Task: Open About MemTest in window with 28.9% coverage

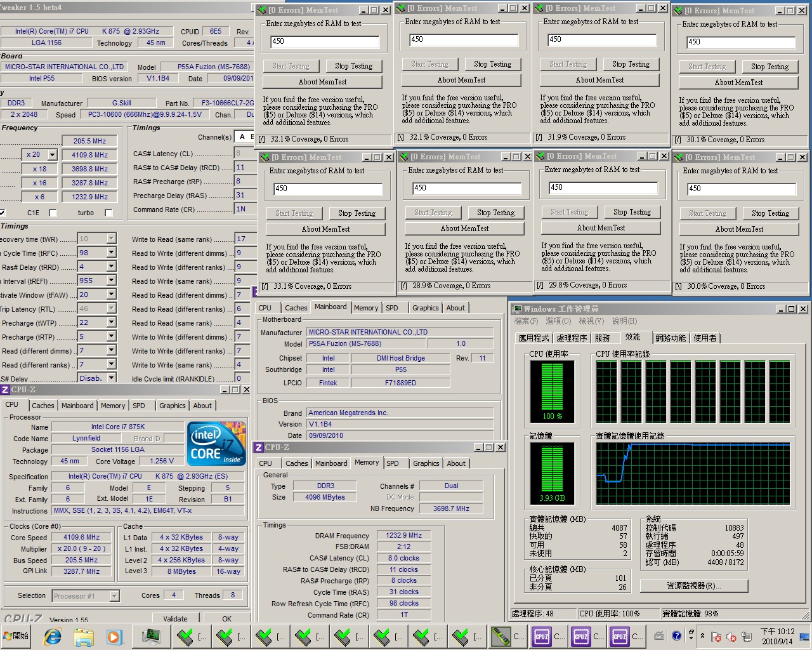Action: coord(464,229)
